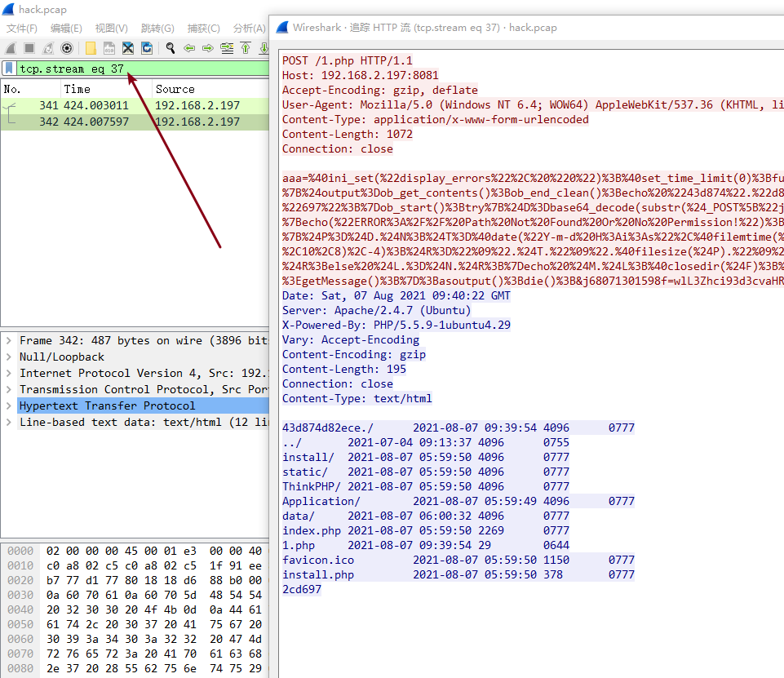Open the 编辑(E) menu
The image size is (784, 678).
(x=66, y=28)
